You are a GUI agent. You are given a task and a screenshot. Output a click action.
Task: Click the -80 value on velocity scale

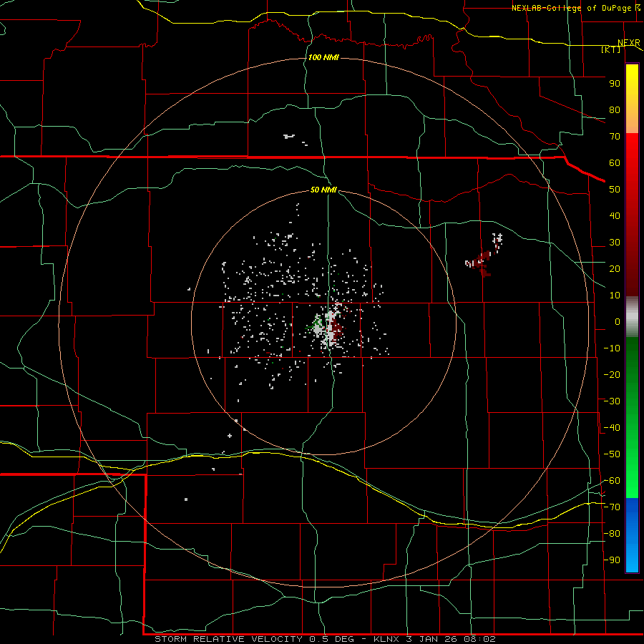[612, 534]
